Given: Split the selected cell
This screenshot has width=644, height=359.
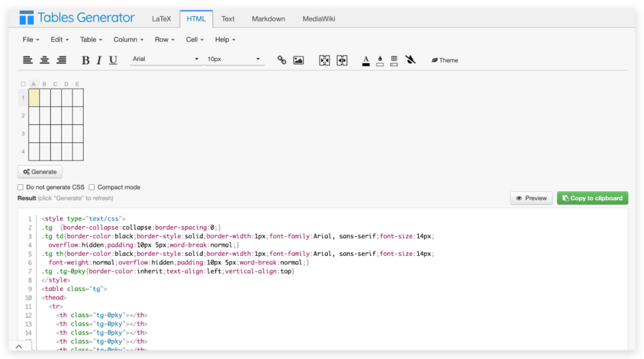Looking at the screenshot, I should [x=342, y=60].
